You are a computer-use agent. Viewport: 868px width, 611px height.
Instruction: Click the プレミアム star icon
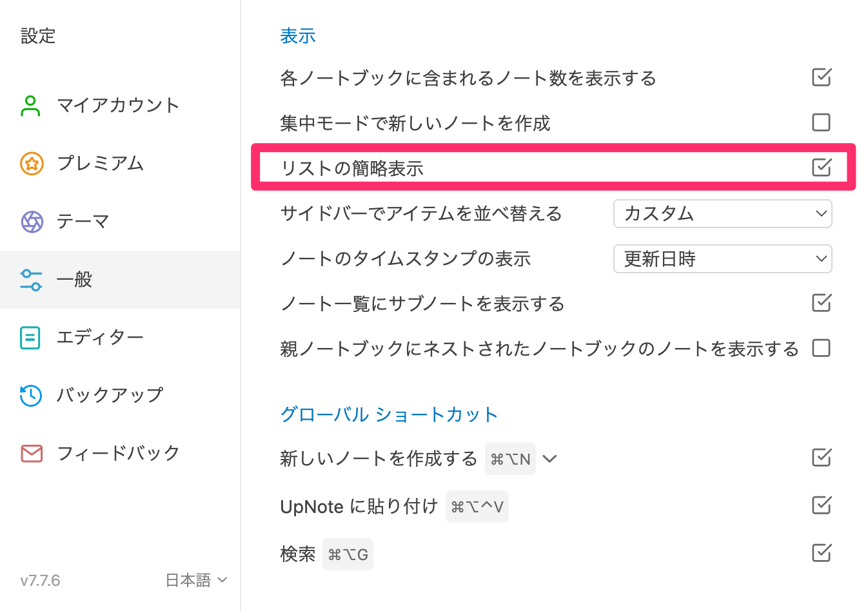[x=30, y=162]
